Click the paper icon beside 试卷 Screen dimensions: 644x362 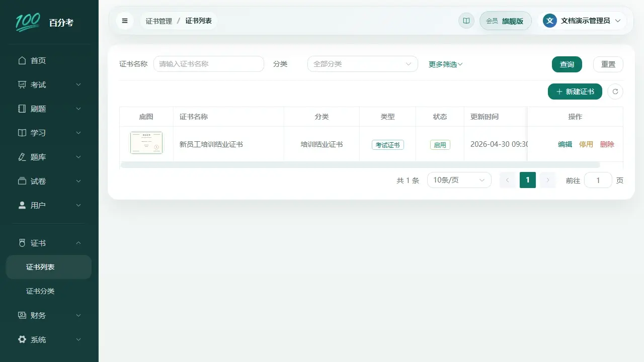coord(22,181)
